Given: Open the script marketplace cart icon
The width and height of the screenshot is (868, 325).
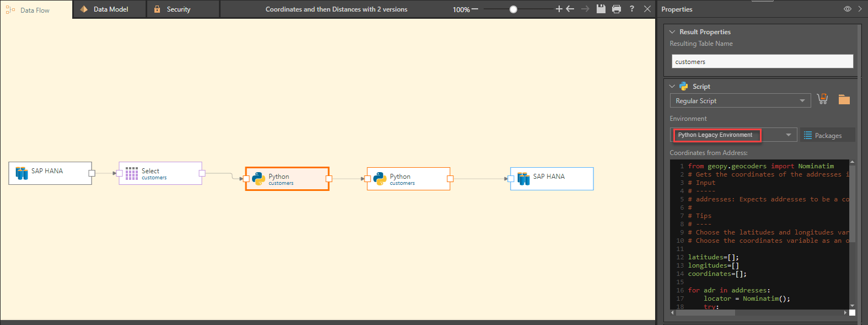Looking at the screenshot, I should point(822,99).
